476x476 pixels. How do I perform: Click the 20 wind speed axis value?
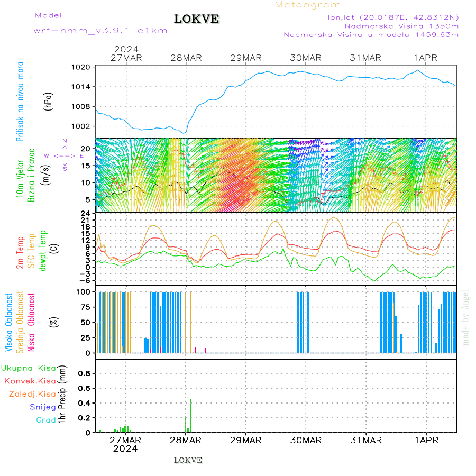(85, 149)
